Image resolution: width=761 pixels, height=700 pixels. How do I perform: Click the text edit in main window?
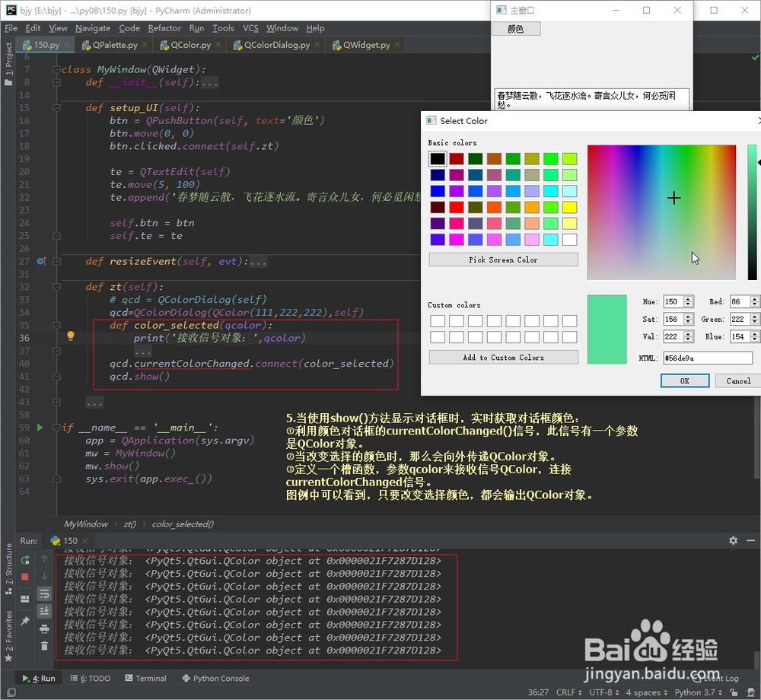point(591,100)
